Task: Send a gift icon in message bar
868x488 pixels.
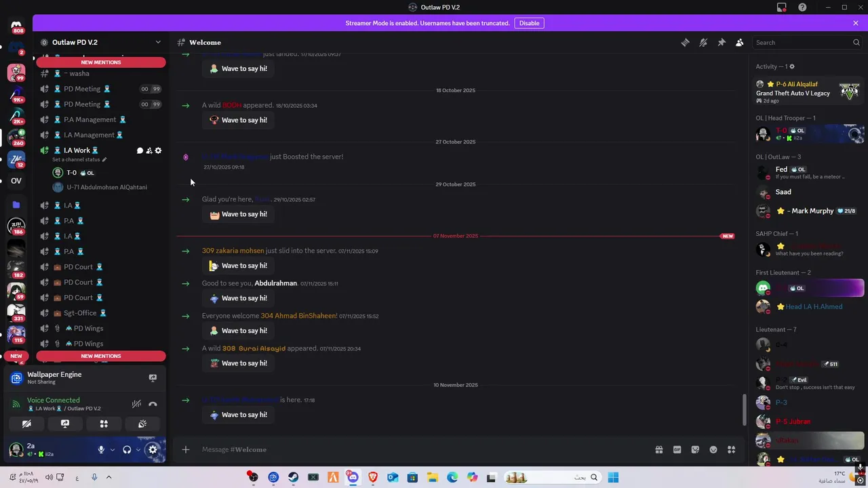Action: tap(658, 449)
